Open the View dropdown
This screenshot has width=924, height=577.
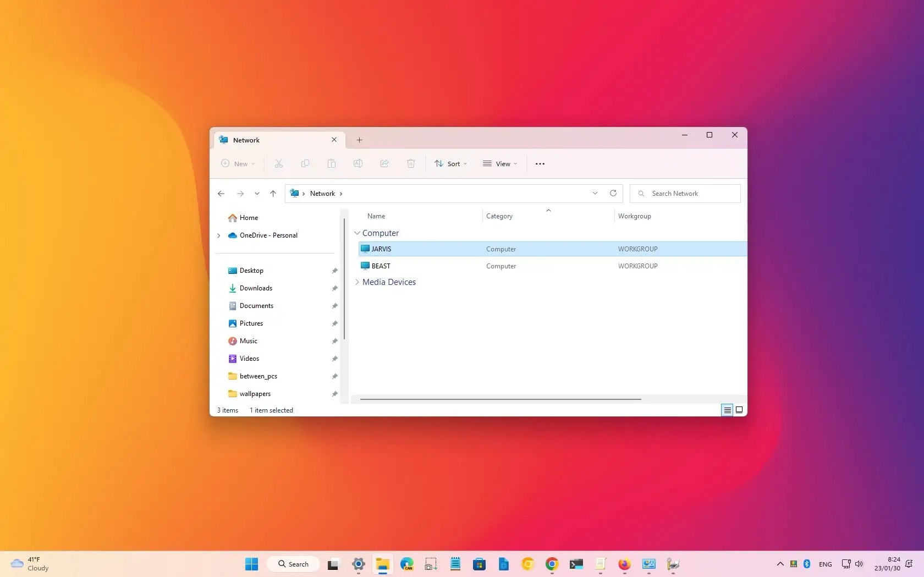pyautogui.click(x=499, y=163)
